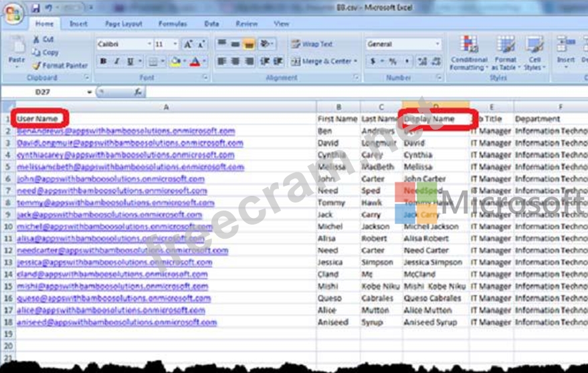Open the Formulas tab
Image resolution: width=588 pixels, height=373 pixels.
tap(173, 23)
